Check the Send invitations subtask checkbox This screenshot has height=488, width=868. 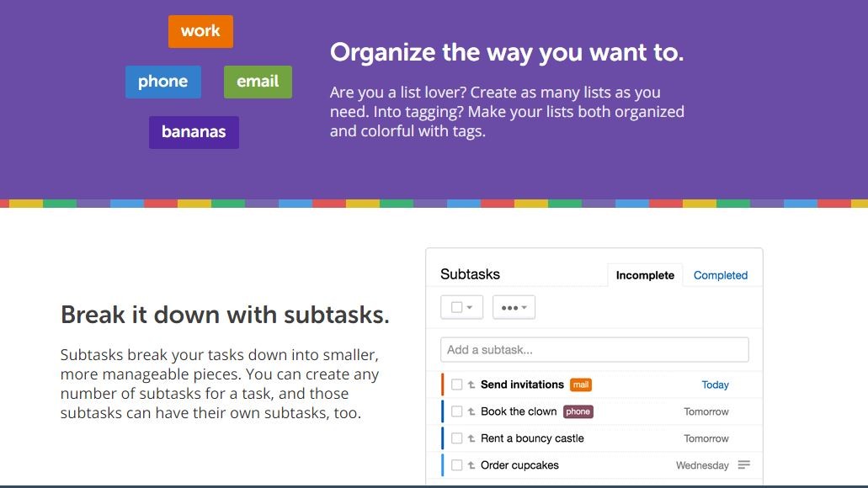pyautogui.click(x=456, y=385)
